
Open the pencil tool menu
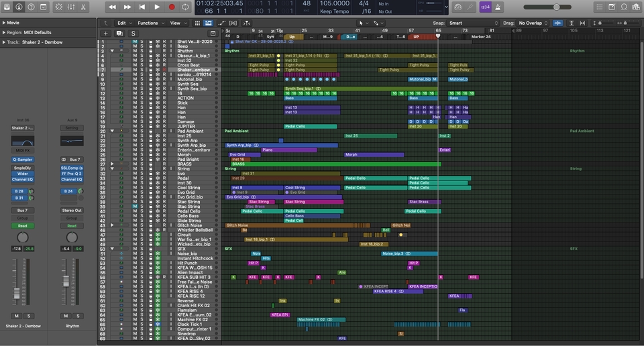pos(378,23)
